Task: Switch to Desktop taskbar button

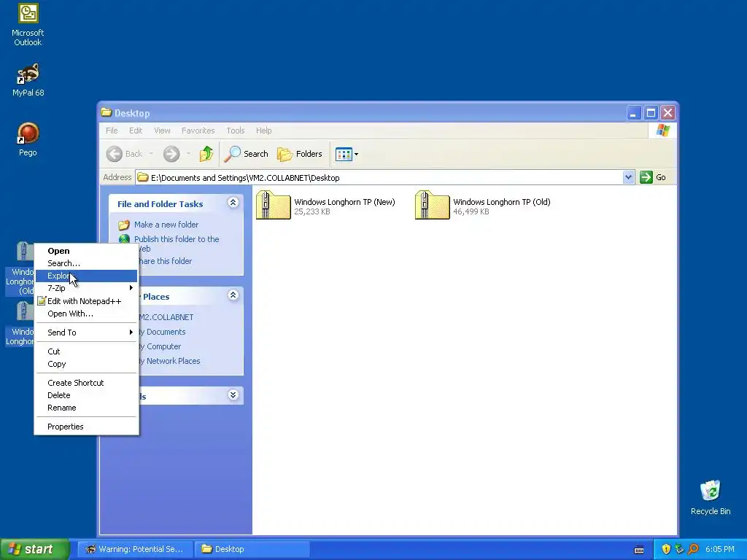Action: coord(252,549)
